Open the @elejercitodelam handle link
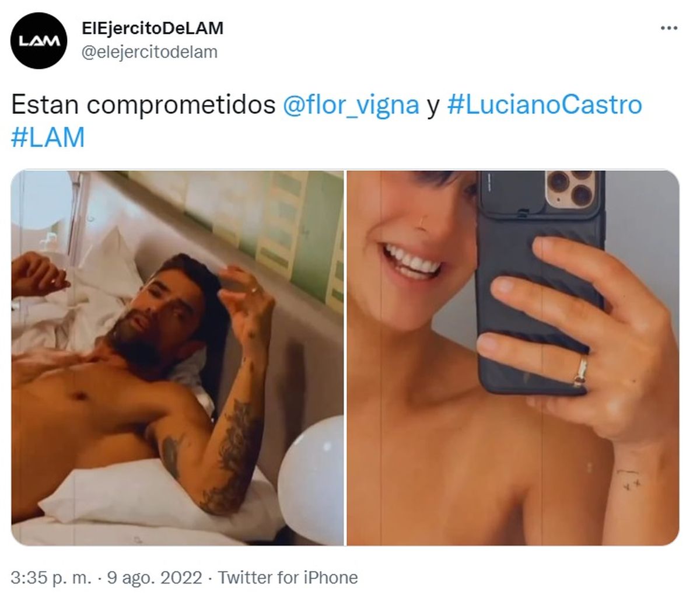Screen dimensions: 700x594 149,52
